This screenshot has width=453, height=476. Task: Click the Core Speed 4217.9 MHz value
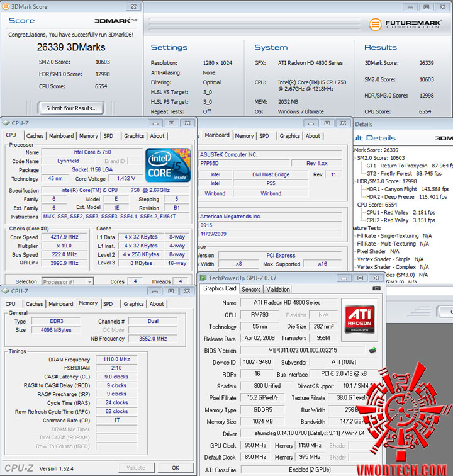[x=64, y=237]
